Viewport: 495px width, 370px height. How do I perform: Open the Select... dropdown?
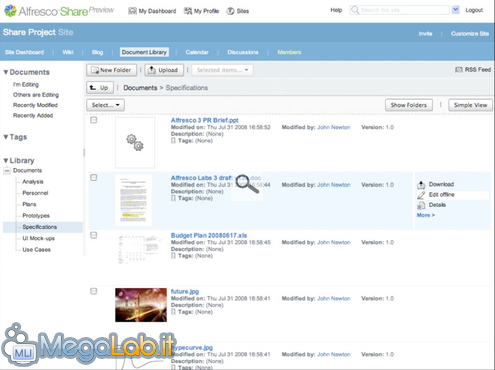click(105, 105)
